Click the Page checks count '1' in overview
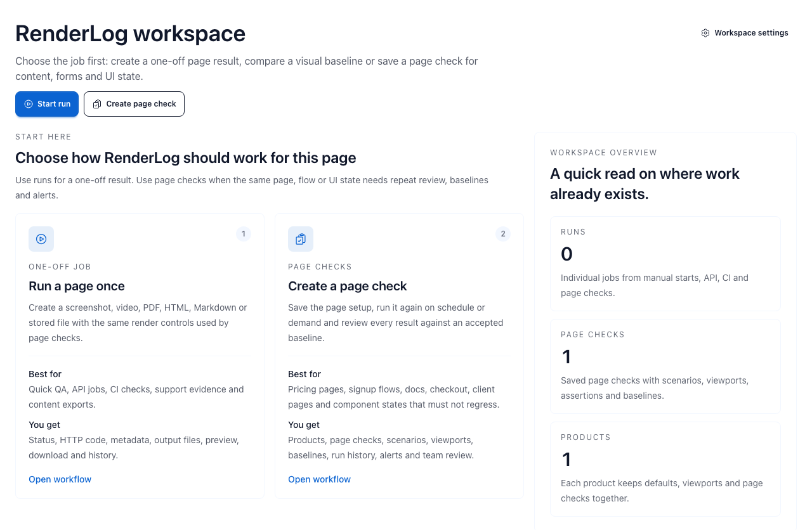Screen dimensions: 812x530 [566, 357]
